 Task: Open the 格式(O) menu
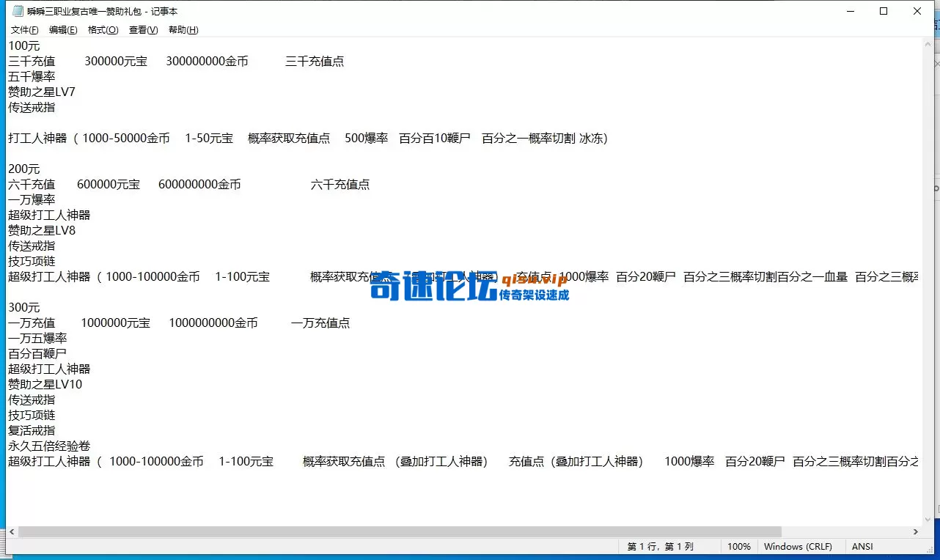click(102, 29)
